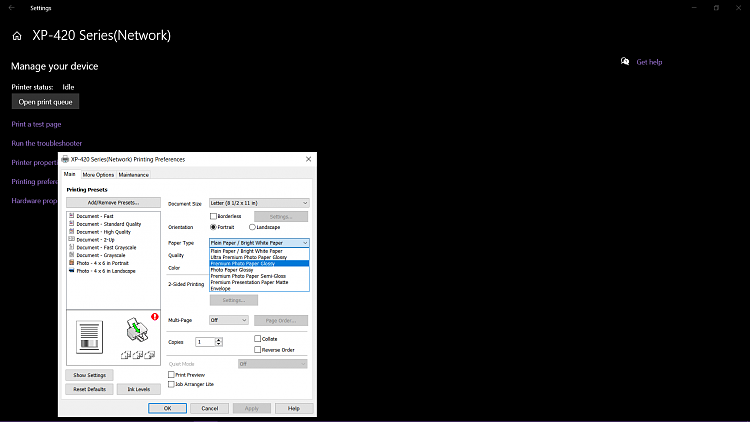Click the Show Settings button

(89, 375)
